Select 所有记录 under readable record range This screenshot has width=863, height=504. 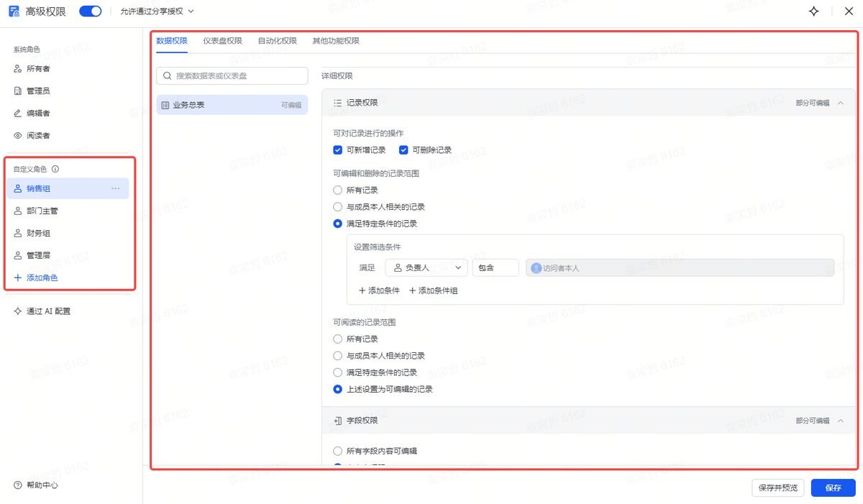pyautogui.click(x=337, y=339)
